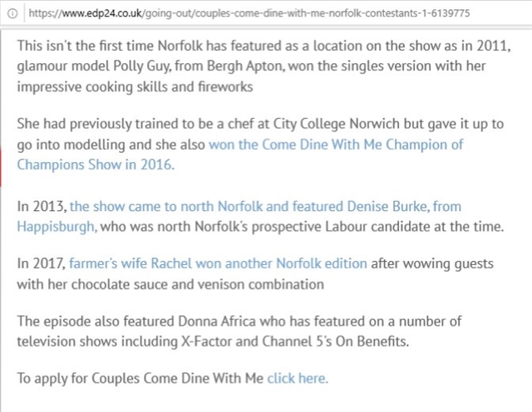Click the 'Bergh Apton' text in first paragraph
The image size is (532, 412).
click(244, 66)
